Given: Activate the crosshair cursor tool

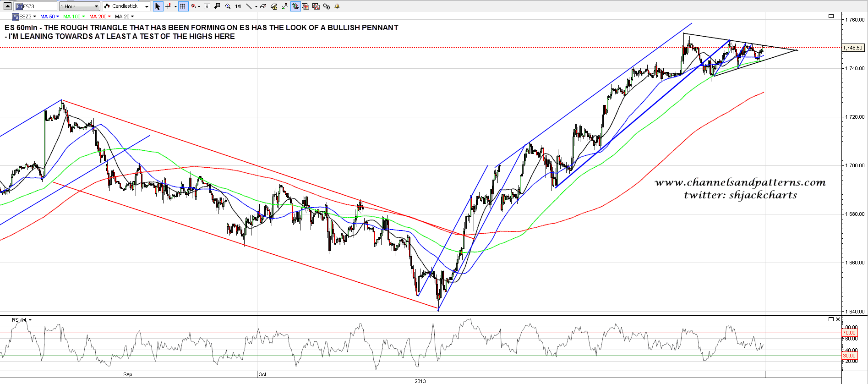Looking at the screenshot, I should [x=169, y=6].
